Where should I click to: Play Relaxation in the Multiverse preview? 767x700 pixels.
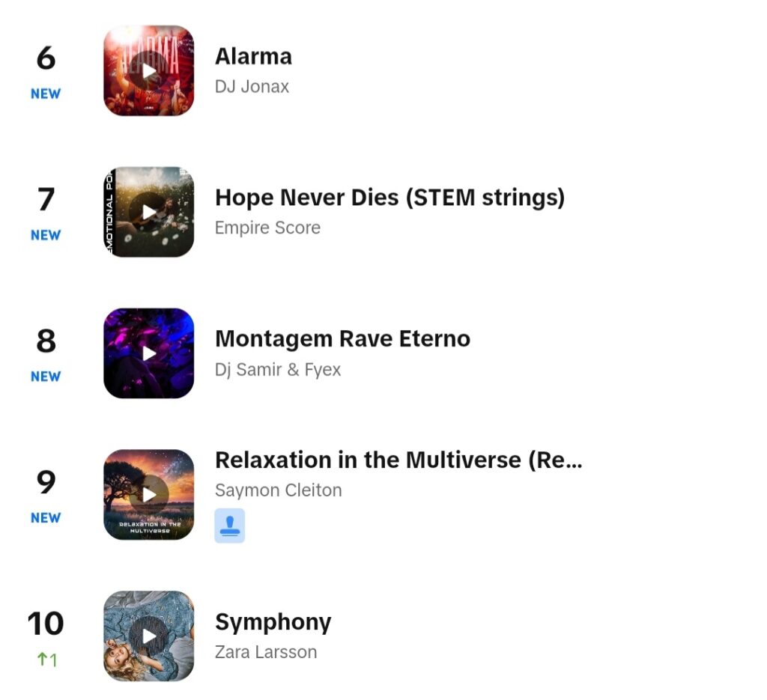pos(149,495)
